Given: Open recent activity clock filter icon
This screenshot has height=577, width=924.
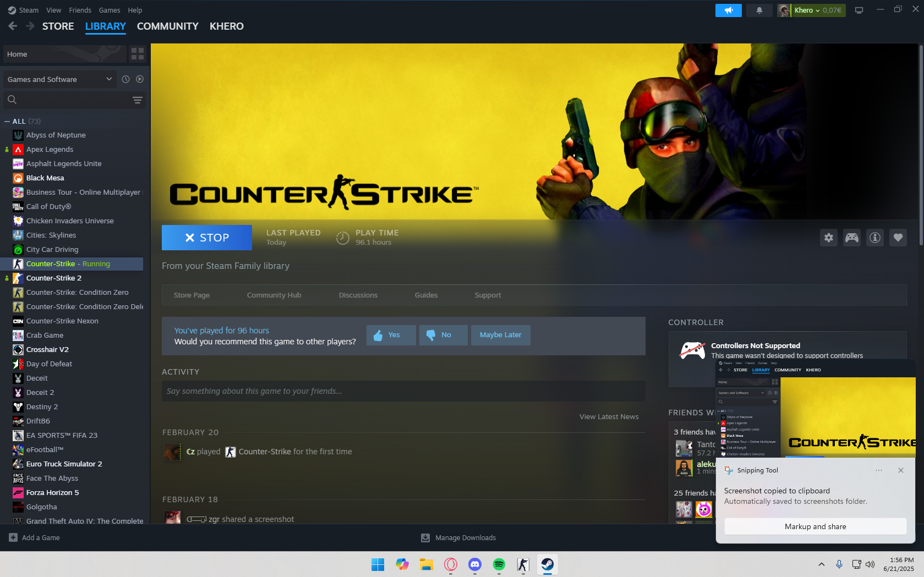Looking at the screenshot, I should [x=125, y=79].
